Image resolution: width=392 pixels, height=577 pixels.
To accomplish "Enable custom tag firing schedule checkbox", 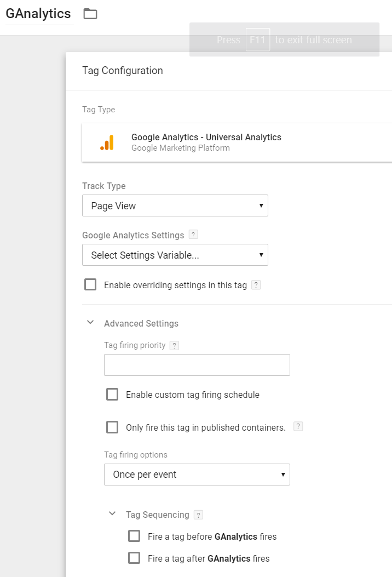I will pyautogui.click(x=112, y=395).
